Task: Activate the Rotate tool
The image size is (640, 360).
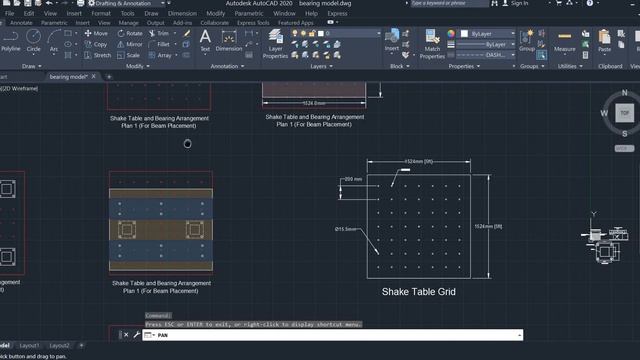Action: click(130, 33)
